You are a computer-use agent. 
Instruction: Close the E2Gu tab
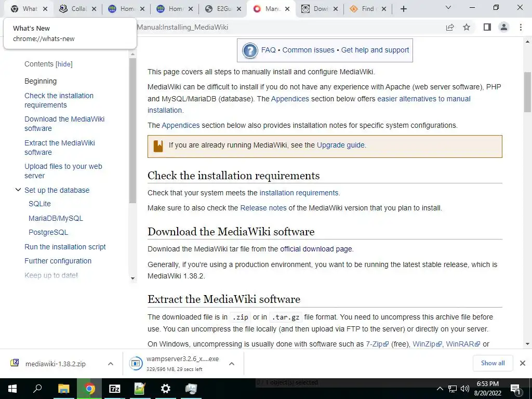point(239,9)
